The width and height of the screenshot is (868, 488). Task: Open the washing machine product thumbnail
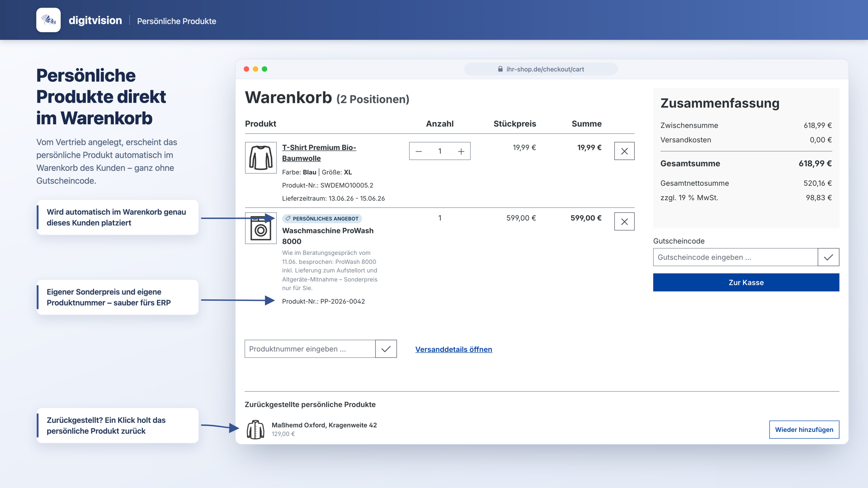261,228
